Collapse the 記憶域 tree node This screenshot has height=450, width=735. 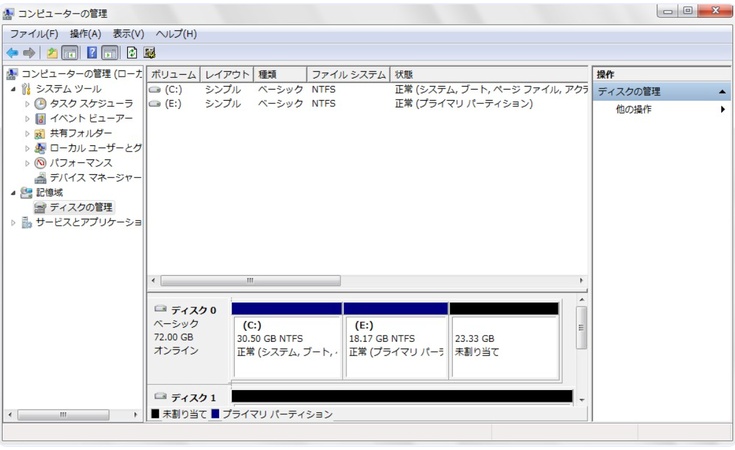click(x=13, y=193)
